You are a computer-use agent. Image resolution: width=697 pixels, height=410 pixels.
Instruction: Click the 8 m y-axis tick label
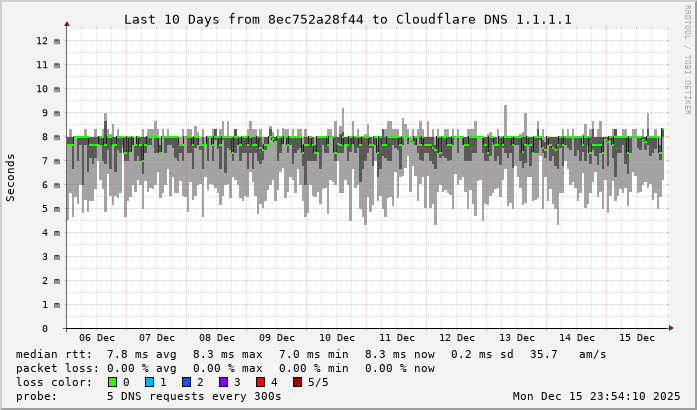(49, 136)
